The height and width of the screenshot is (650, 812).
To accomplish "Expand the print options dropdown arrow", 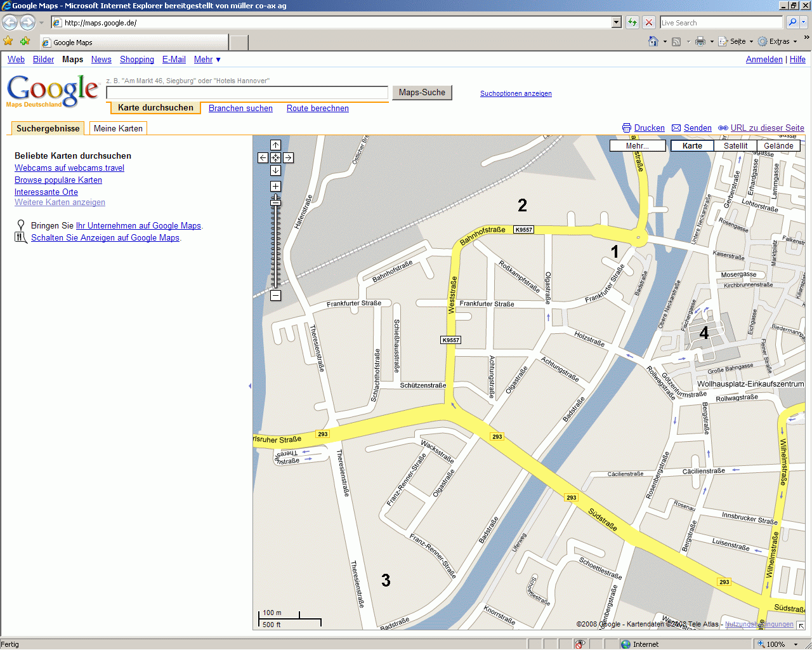I will 712,41.
